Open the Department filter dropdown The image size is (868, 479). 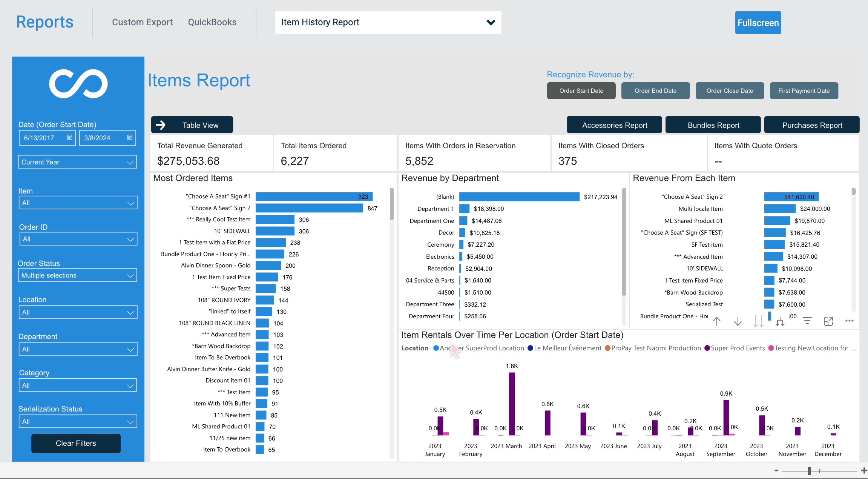point(78,349)
